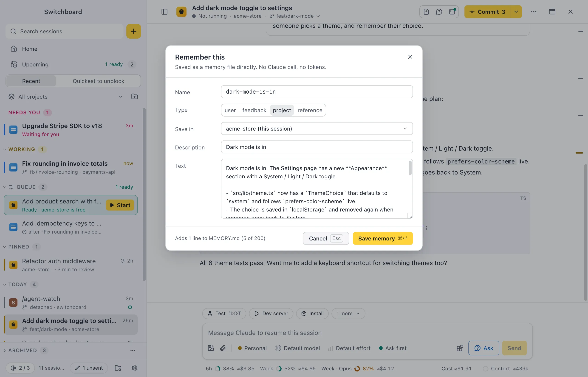This screenshot has height=377, width=588.
Task: Open the Upcoming sidebar item
Action: (x=73, y=64)
